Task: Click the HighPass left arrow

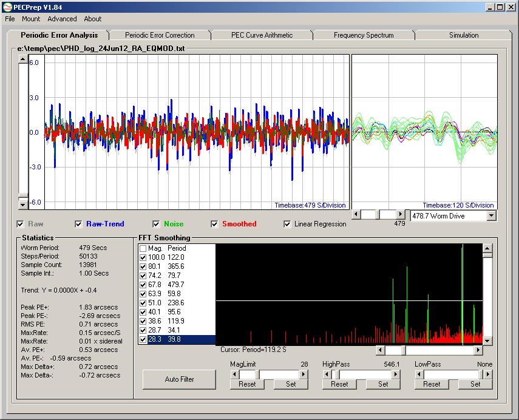Action: coord(327,374)
